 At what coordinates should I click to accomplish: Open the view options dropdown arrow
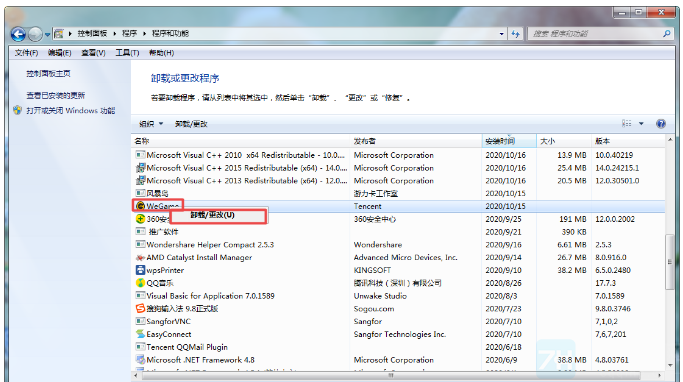(641, 124)
